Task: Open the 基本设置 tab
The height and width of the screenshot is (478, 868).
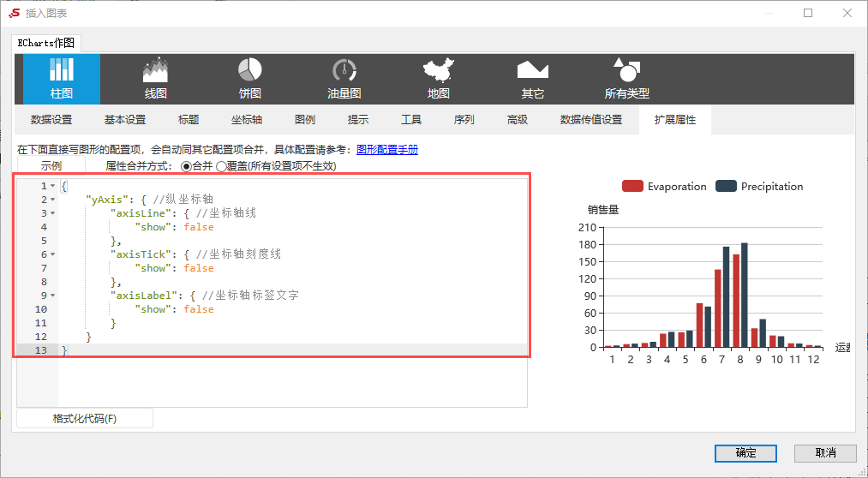Action: coord(125,120)
